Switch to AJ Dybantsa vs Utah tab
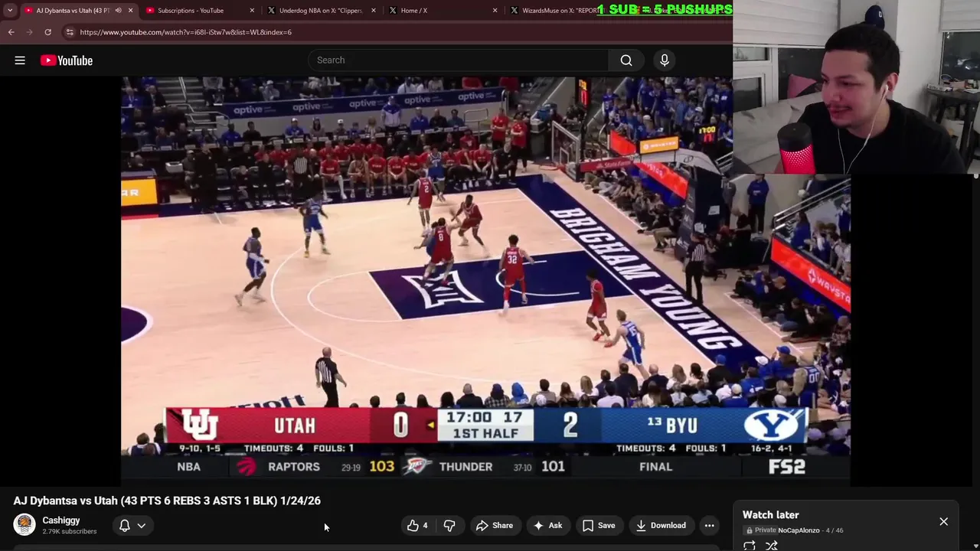The width and height of the screenshot is (980, 551). click(x=73, y=11)
